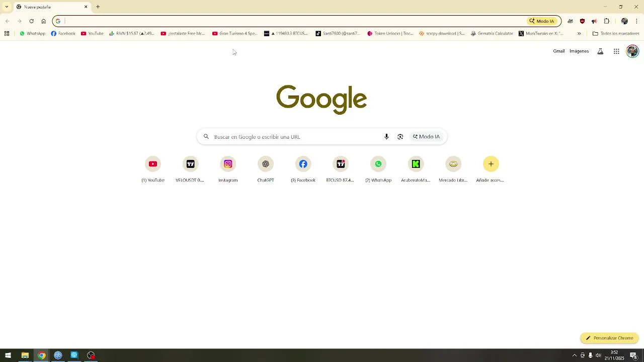
Task: Open the Gran Turismo 4 Spe... bookmark
Action: pyautogui.click(x=234, y=34)
